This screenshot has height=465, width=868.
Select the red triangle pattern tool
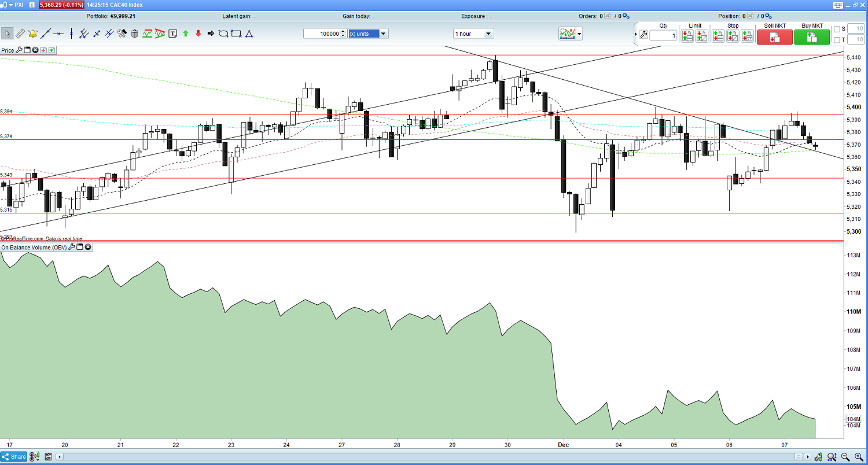click(x=160, y=34)
